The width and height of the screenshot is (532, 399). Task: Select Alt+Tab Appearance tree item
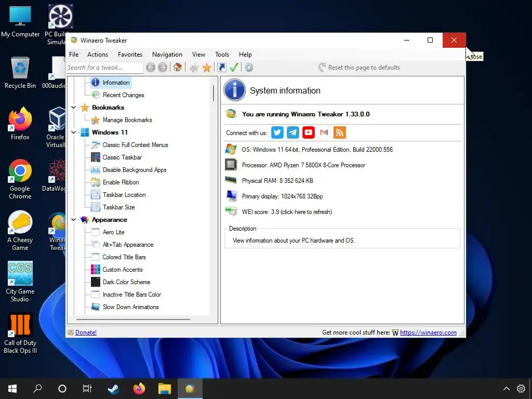[128, 245]
